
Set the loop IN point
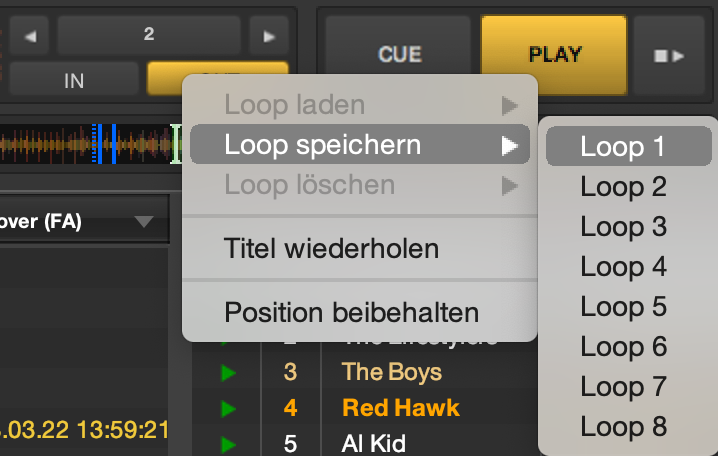coord(74,80)
